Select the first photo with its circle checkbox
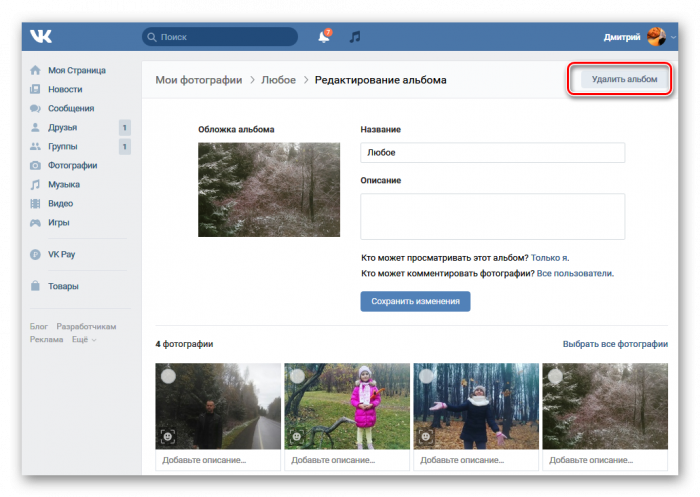The width and height of the screenshot is (700, 497). (169, 376)
